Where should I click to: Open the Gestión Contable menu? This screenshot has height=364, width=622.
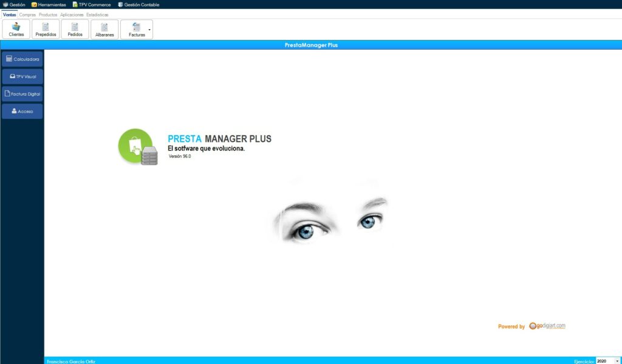coord(138,5)
